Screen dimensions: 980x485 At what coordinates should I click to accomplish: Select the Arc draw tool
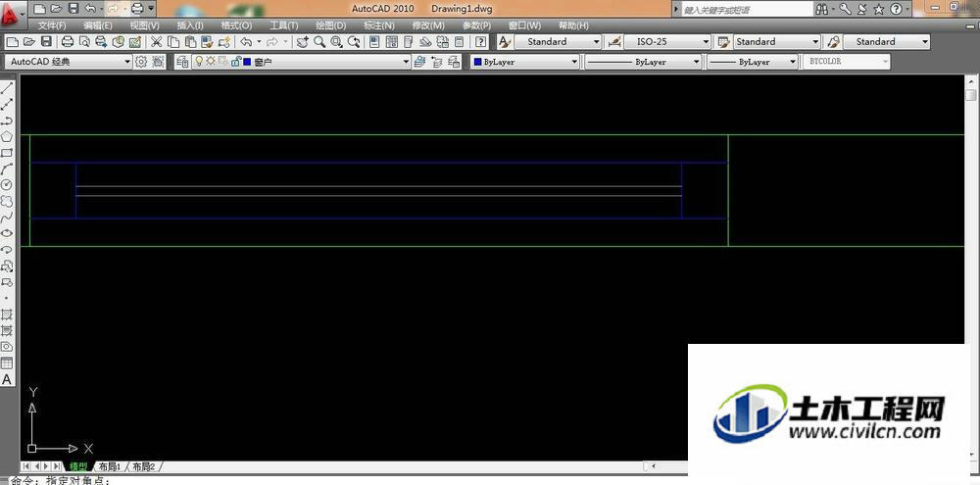[7, 169]
